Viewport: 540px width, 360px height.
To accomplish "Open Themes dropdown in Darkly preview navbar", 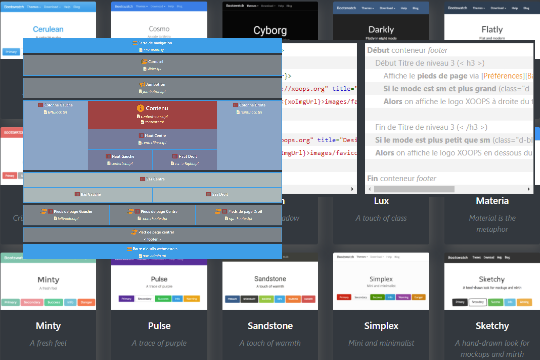I will (x=368, y=8).
